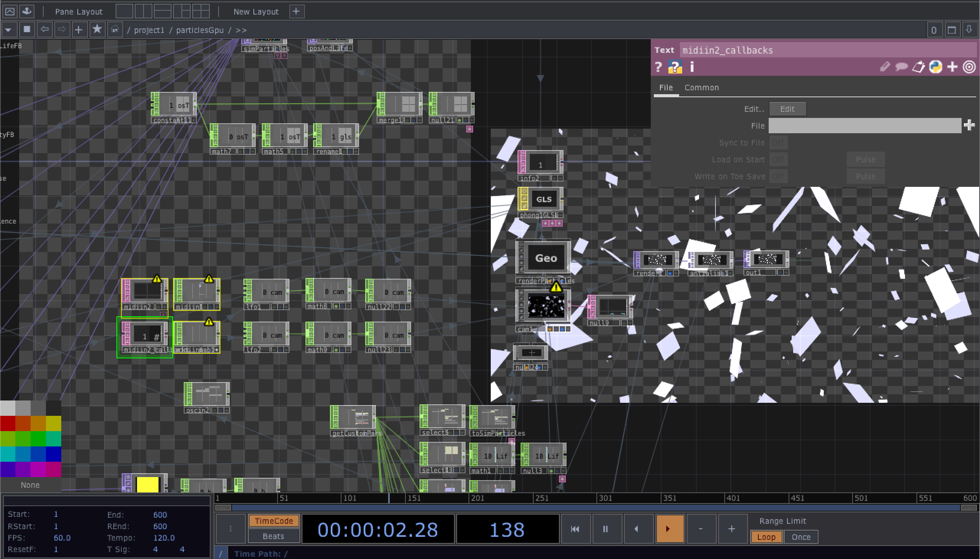The height and width of the screenshot is (559, 980).
Task: Add a new layout with plus button
Action: (x=296, y=11)
